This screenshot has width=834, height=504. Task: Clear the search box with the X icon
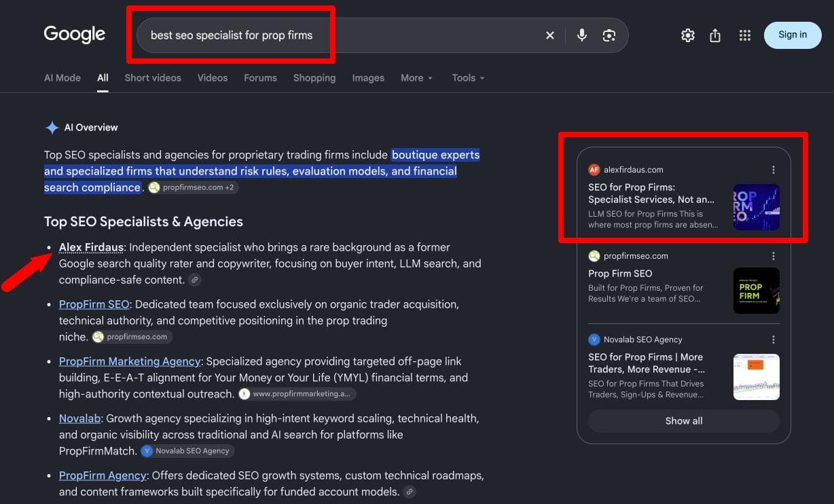[x=550, y=35]
